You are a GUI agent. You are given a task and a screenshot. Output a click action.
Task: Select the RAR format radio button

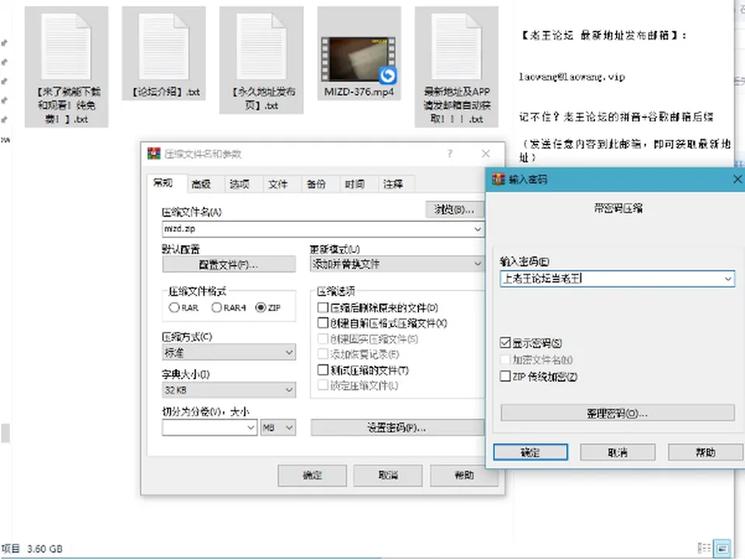click(174, 307)
